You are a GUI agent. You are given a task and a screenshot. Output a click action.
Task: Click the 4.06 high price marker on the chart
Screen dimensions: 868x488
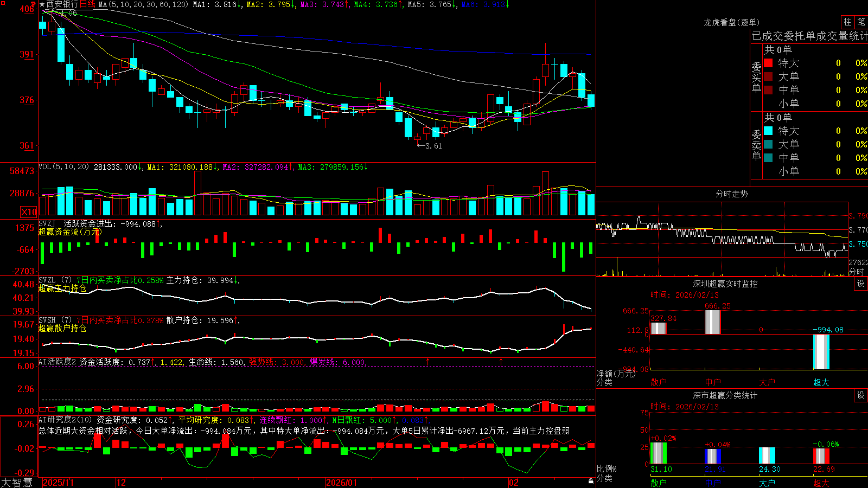pyautogui.click(x=68, y=13)
